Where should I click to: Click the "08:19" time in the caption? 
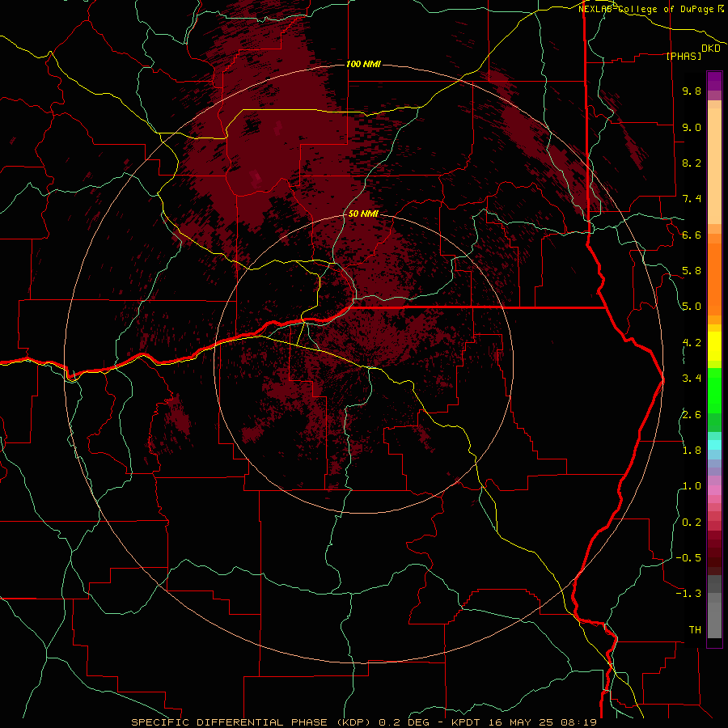click(x=581, y=722)
